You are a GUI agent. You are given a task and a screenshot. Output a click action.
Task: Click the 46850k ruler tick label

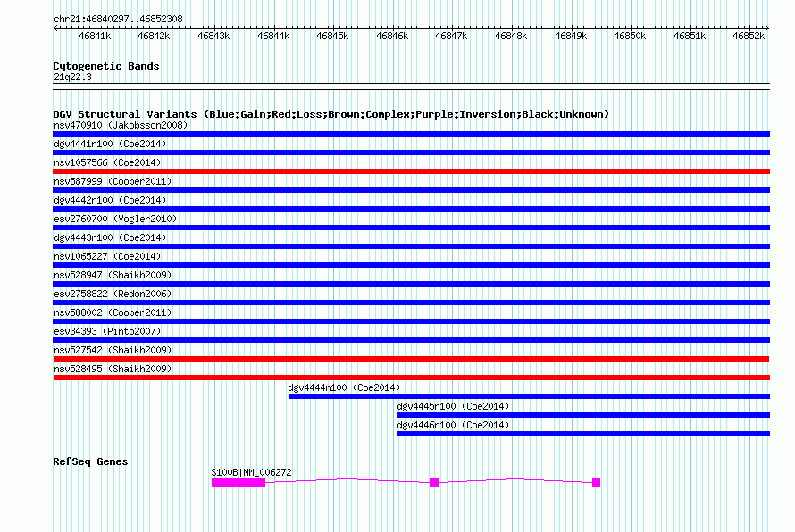tap(630, 36)
